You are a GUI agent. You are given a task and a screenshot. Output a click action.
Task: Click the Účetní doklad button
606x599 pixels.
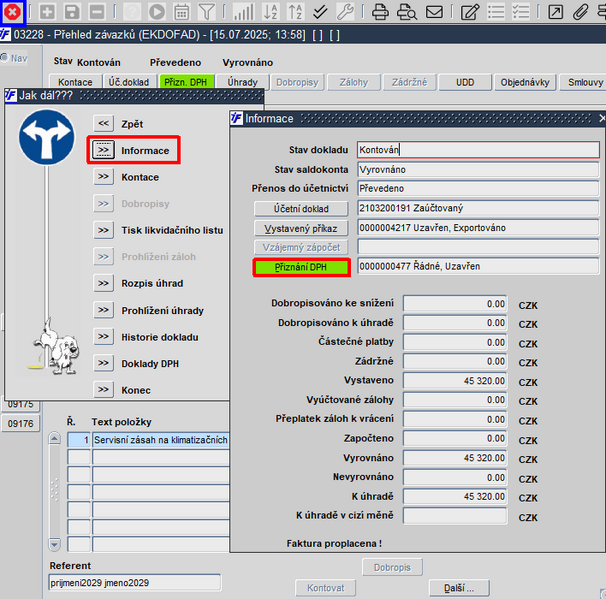(301, 209)
